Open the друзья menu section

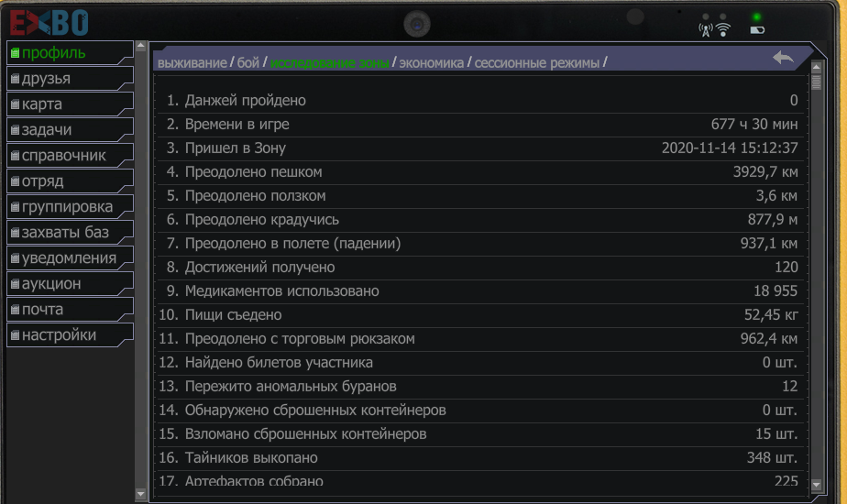[x=70, y=78]
